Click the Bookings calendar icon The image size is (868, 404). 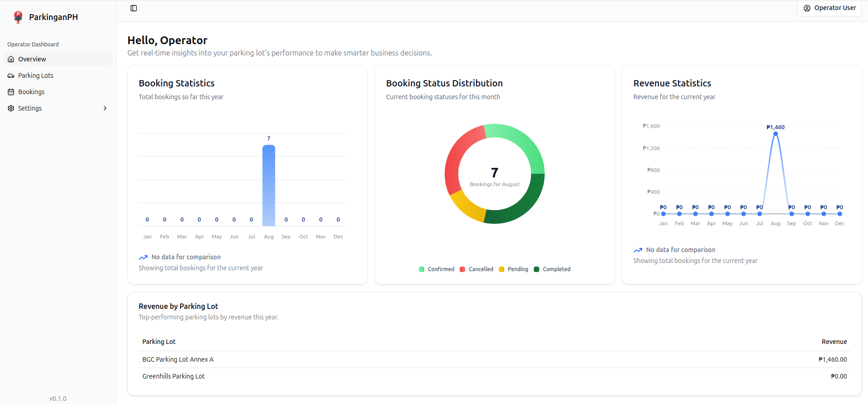tap(11, 92)
